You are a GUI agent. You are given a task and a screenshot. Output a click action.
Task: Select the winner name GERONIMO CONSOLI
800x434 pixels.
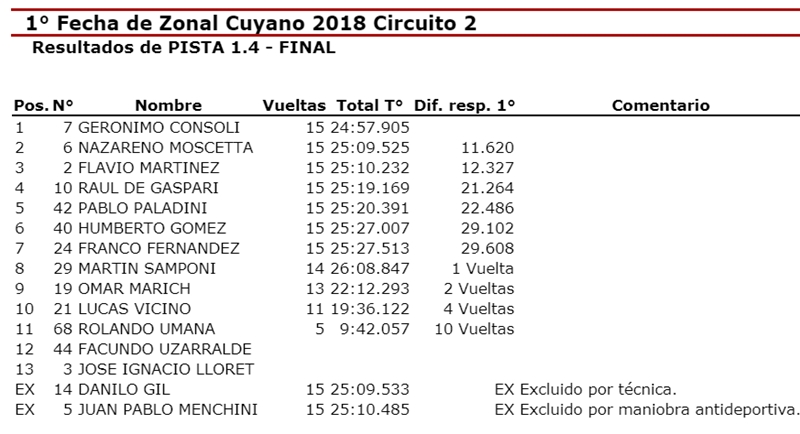pyautogui.click(x=159, y=128)
